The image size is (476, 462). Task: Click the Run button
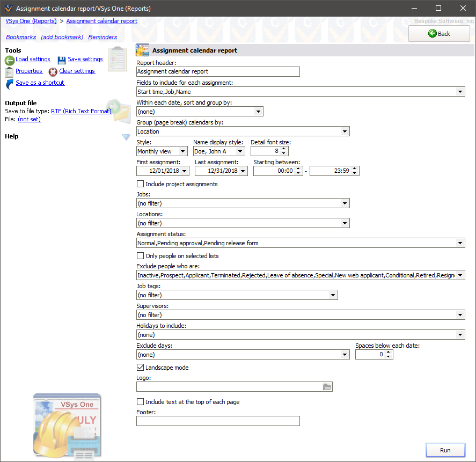pos(445,450)
